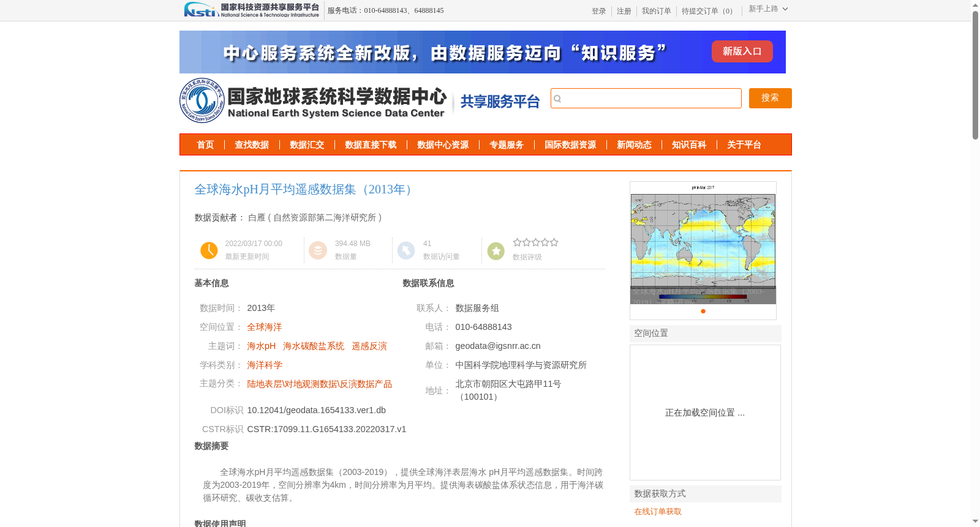Open the 专题服务 menu
Viewport: 980px width, 527px height.
(x=507, y=145)
